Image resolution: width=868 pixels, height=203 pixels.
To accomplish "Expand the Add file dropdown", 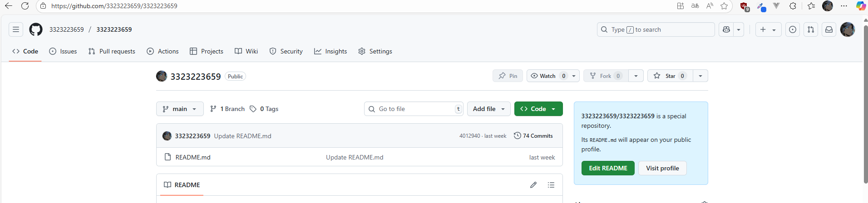I will [489, 109].
